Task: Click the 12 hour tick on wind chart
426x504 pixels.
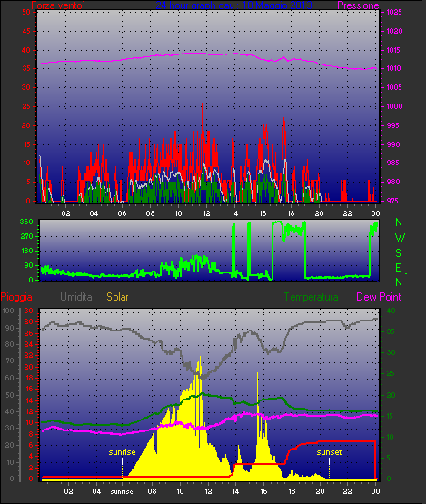Action: [x=206, y=213]
